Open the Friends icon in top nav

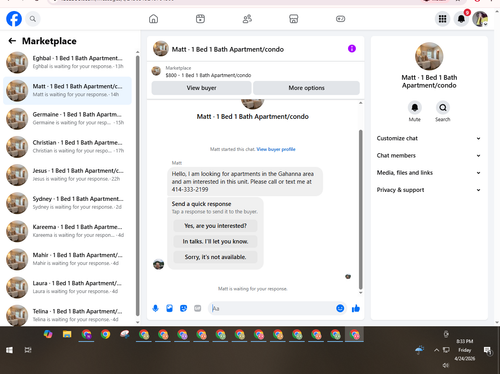coord(247,19)
